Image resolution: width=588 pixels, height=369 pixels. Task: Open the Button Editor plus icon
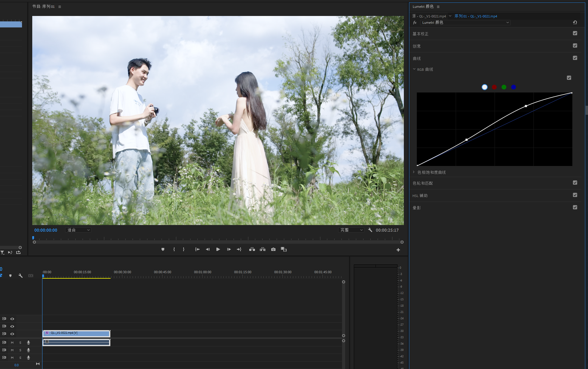pos(398,250)
